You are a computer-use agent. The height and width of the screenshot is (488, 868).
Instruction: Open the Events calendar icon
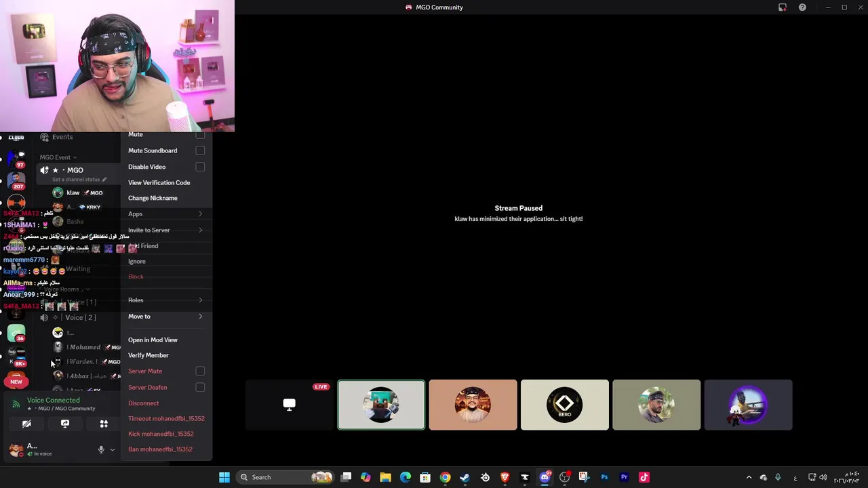coord(45,137)
